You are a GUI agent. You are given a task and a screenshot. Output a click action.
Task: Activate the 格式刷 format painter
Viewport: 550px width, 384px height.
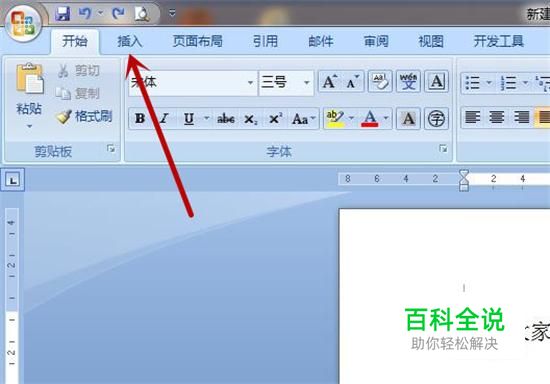tap(84, 116)
